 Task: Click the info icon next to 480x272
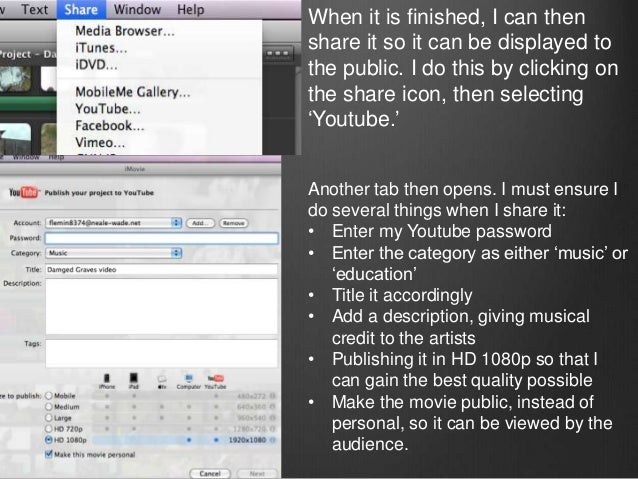[273, 396]
